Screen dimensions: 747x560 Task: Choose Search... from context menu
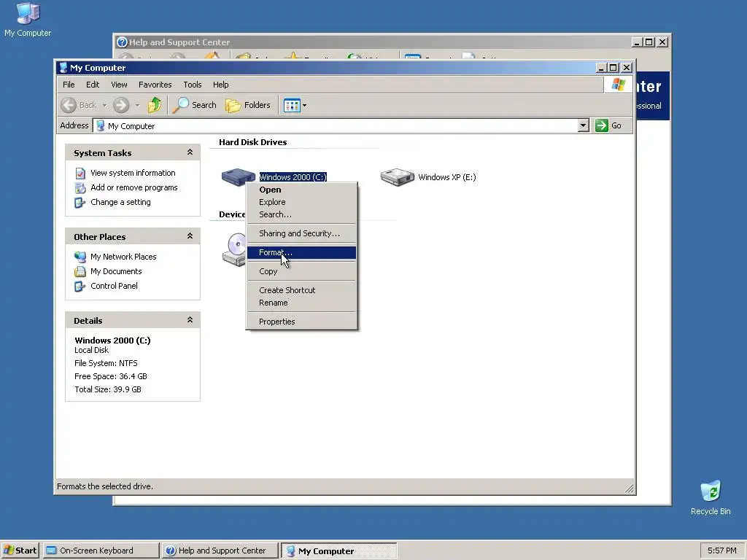point(301,214)
